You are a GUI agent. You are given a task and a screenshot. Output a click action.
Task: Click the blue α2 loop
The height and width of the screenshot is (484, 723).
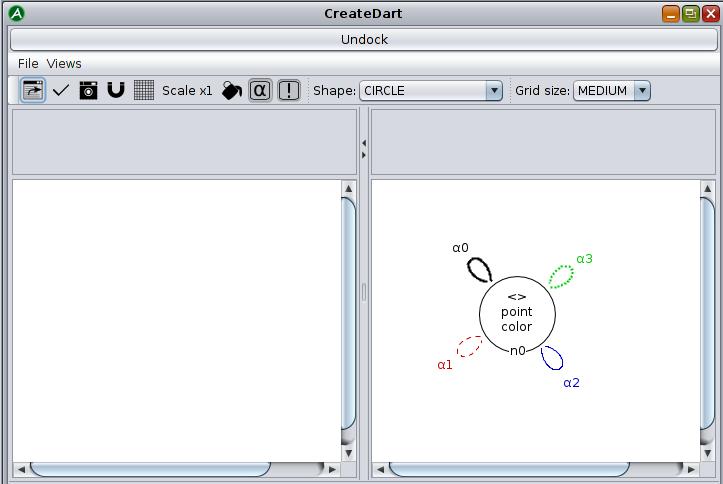pos(551,358)
